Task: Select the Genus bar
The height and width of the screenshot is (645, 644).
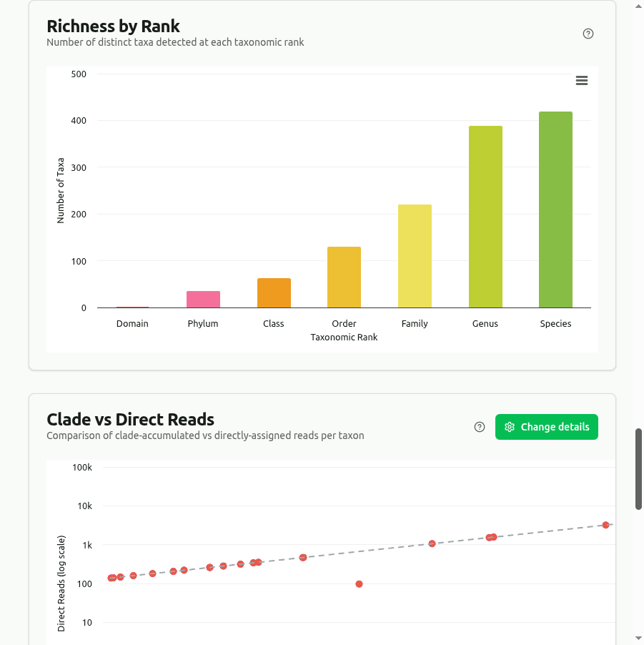Action: click(x=485, y=217)
